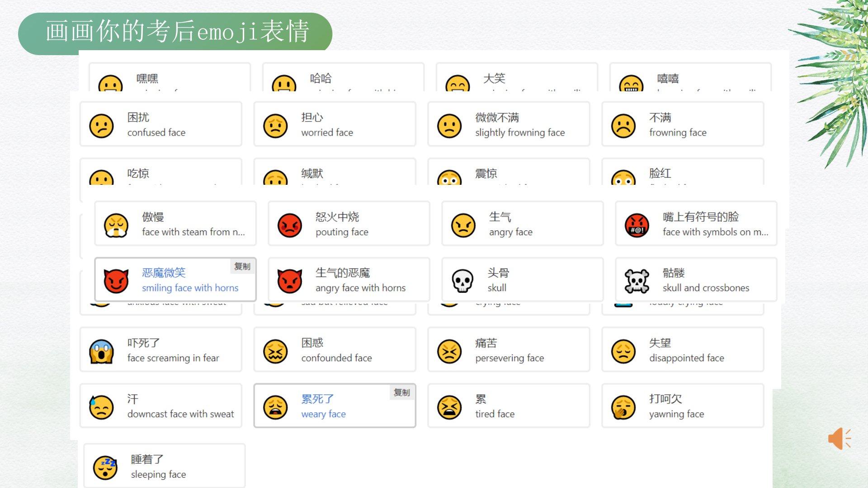
Task: Open the smiling face with horns link
Action: point(190,288)
